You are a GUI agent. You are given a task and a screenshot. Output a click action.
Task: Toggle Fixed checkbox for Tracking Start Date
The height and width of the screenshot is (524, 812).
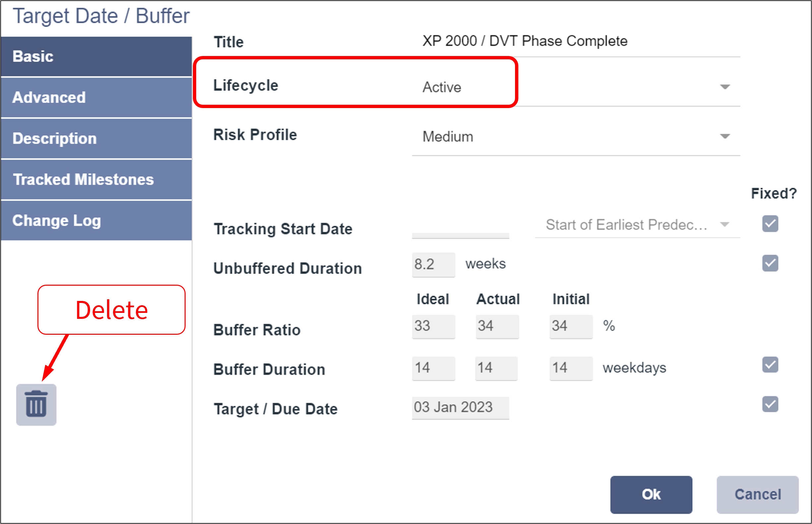coord(770,223)
